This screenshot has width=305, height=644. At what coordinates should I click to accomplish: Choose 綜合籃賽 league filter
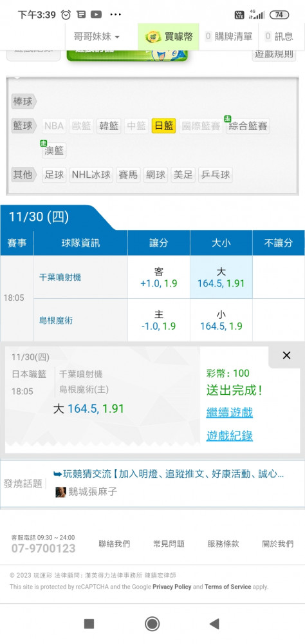(248, 126)
